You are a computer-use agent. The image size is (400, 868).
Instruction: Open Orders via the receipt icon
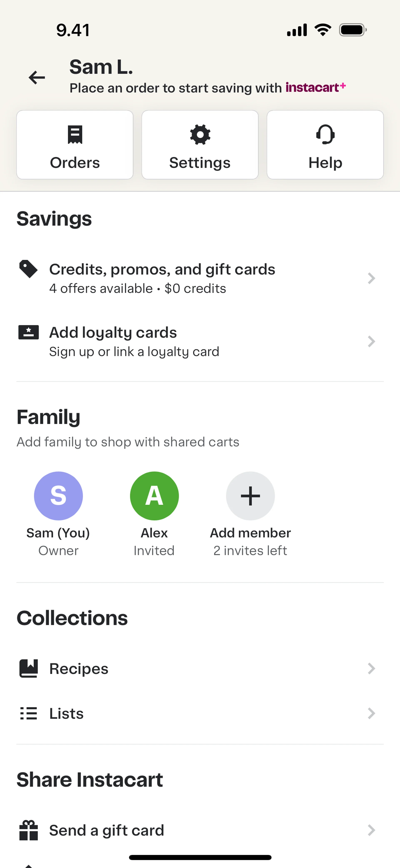coord(75,135)
